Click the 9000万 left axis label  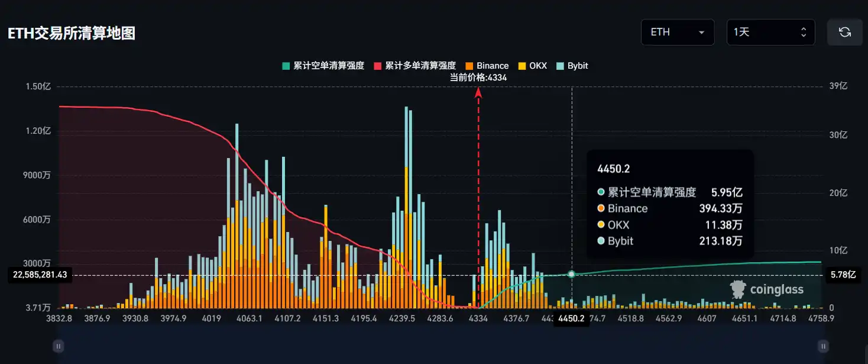[37, 175]
